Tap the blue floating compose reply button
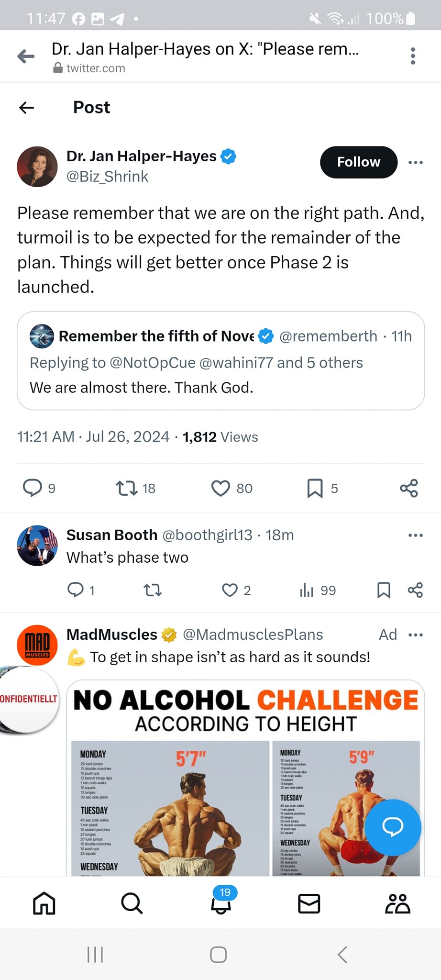Viewport: 441px width, 980px height. tap(392, 827)
